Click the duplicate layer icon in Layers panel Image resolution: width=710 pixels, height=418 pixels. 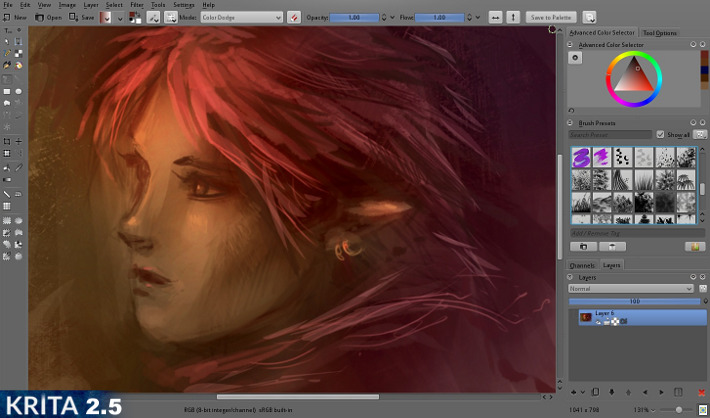coord(595,391)
